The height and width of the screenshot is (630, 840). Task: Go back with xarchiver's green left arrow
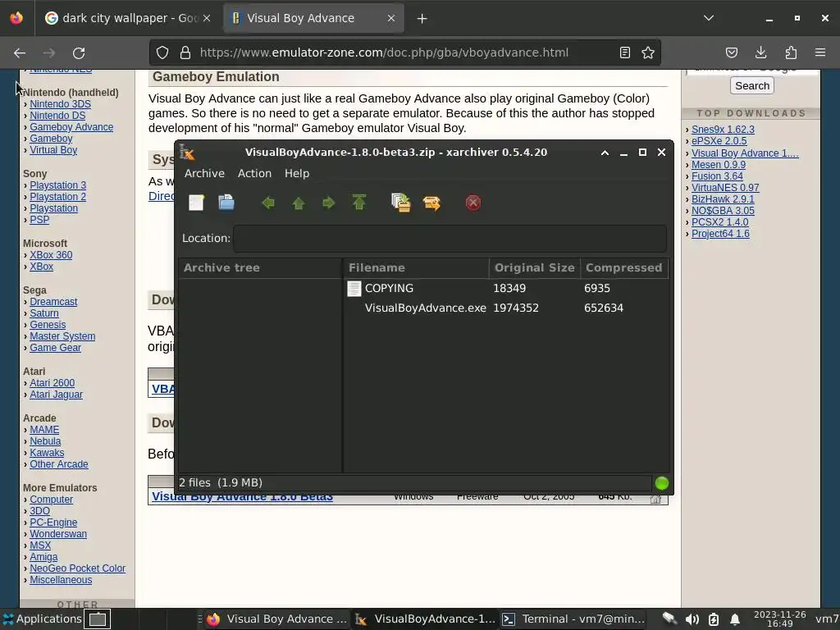(268, 203)
